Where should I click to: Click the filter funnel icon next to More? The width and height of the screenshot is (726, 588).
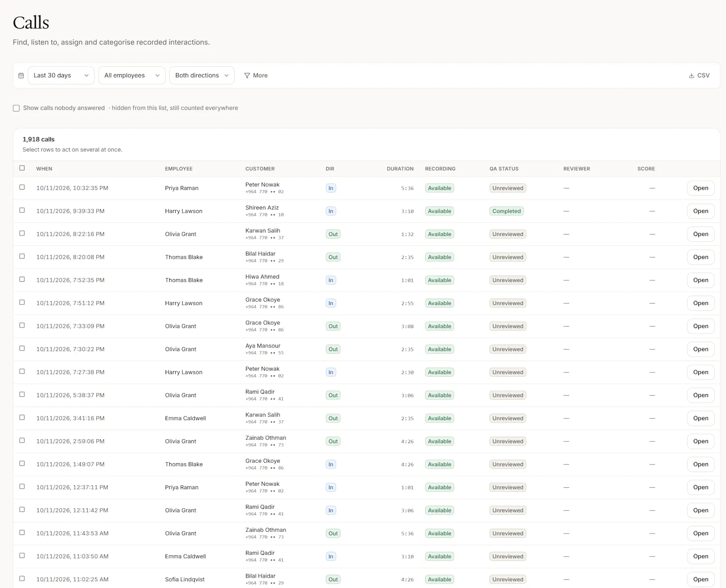pos(247,75)
